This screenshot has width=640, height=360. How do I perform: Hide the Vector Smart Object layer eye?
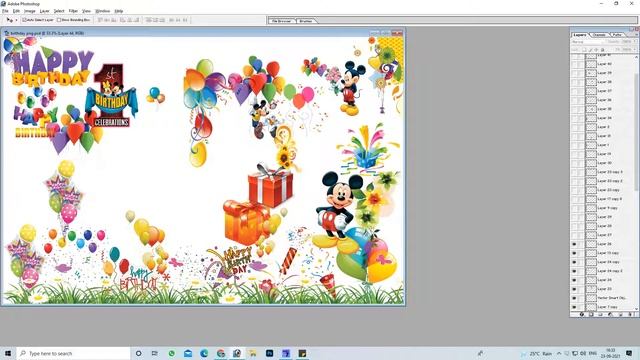tap(574, 298)
